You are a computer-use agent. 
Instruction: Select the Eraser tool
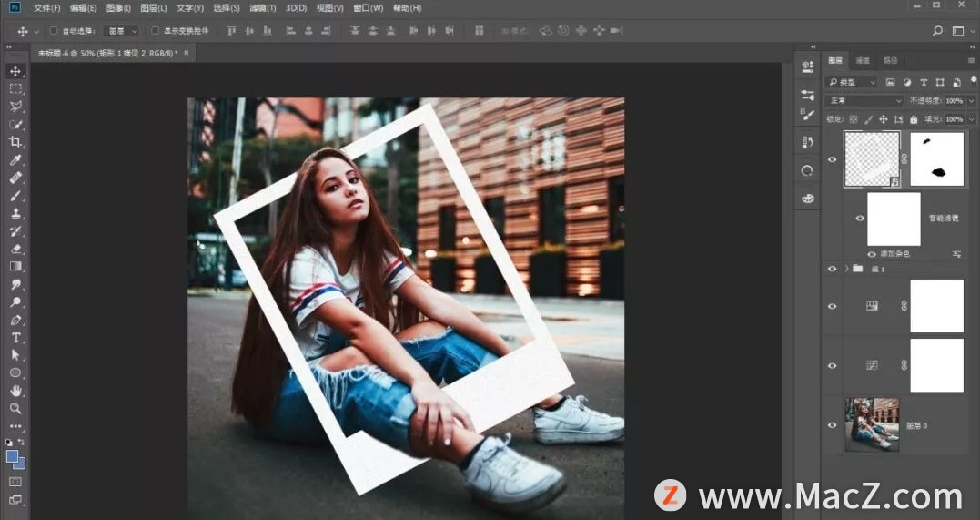(15, 249)
